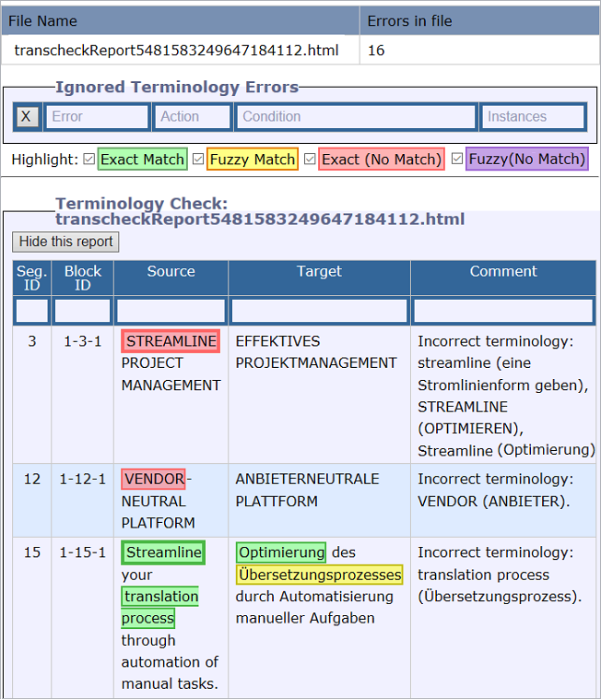Click the Comment column filter box
The width and height of the screenshot is (601, 700).
(503, 311)
